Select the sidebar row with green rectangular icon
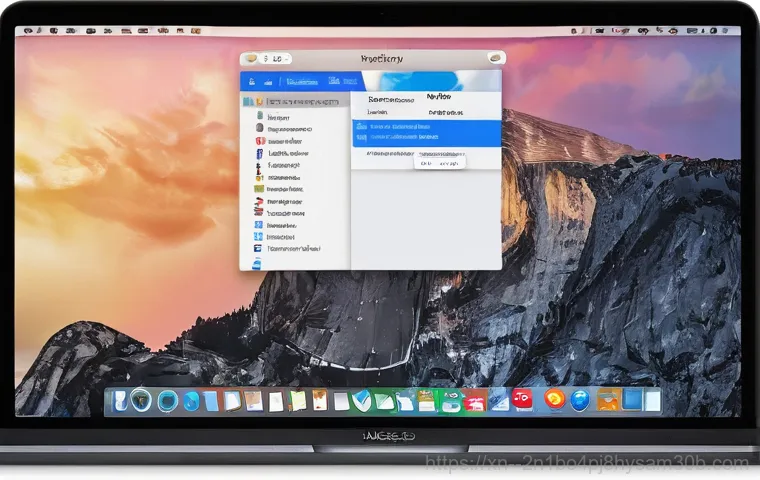Screen dimensions: 760x480 [x=295, y=189]
